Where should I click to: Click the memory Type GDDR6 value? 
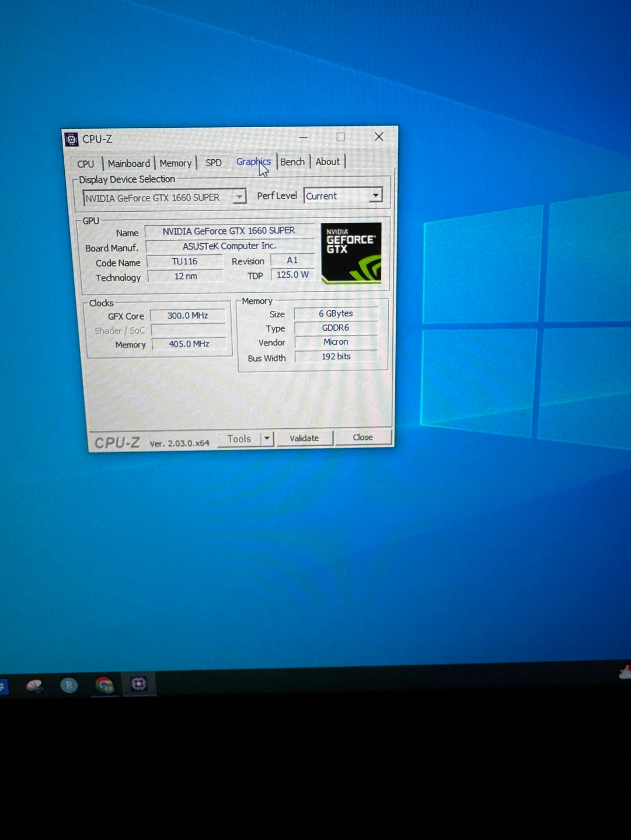336,328
